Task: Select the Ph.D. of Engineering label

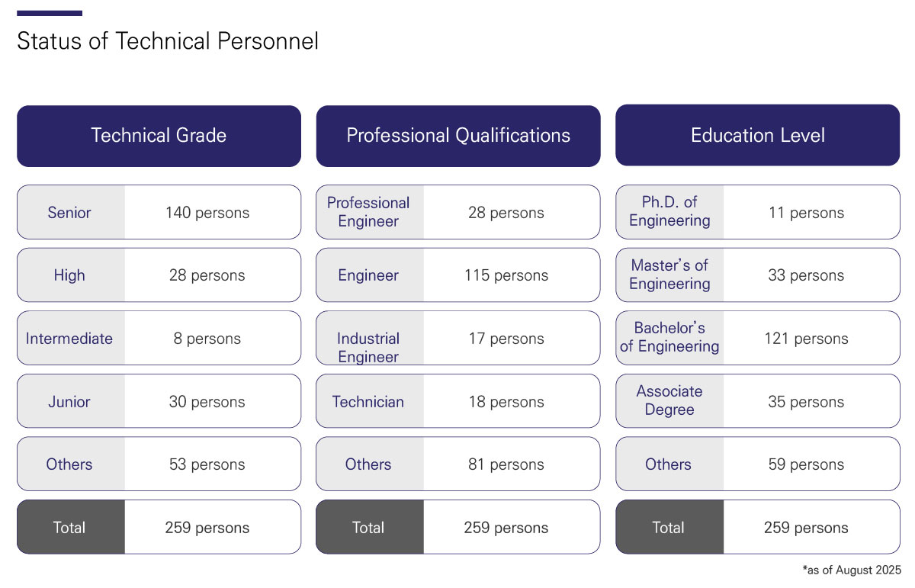Action: pos(669,211)
